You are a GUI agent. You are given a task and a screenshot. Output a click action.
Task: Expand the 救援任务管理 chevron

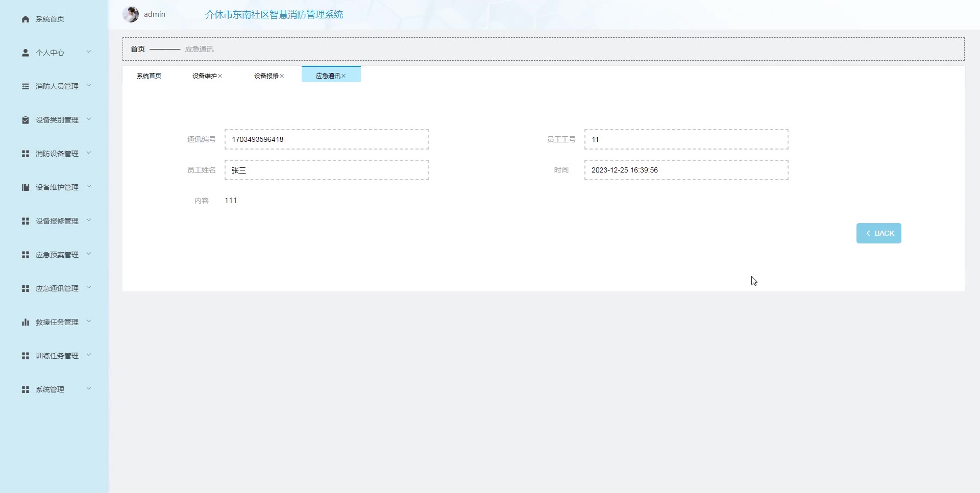pos(89,322)
